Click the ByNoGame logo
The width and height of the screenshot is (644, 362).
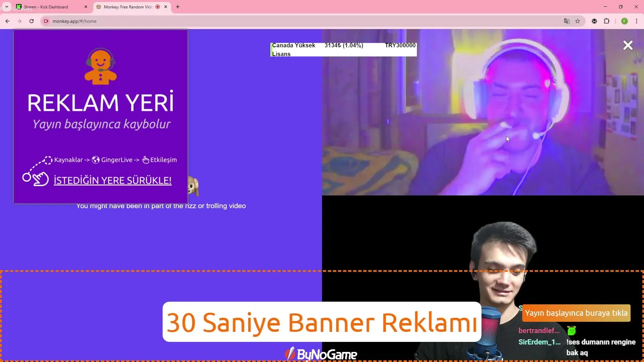[x=321, y=354]
